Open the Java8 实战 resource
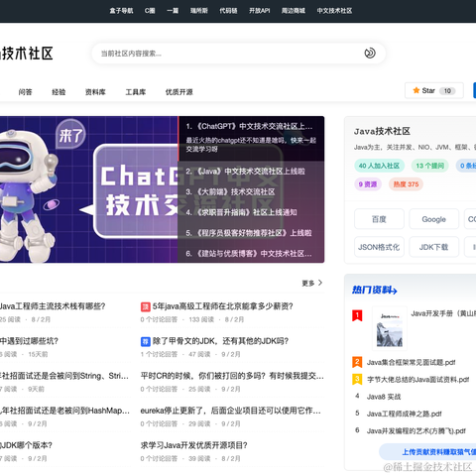476x476 pixels. (x=384, y=397)
